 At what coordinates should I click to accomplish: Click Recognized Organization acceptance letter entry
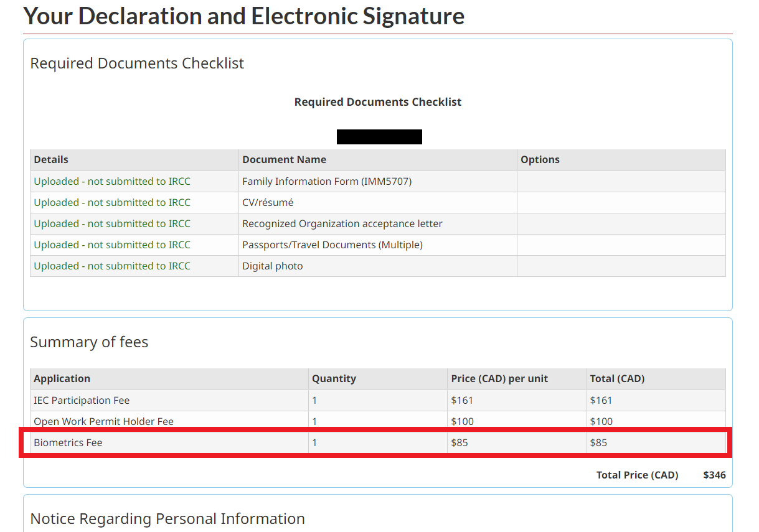pos(342,223)
